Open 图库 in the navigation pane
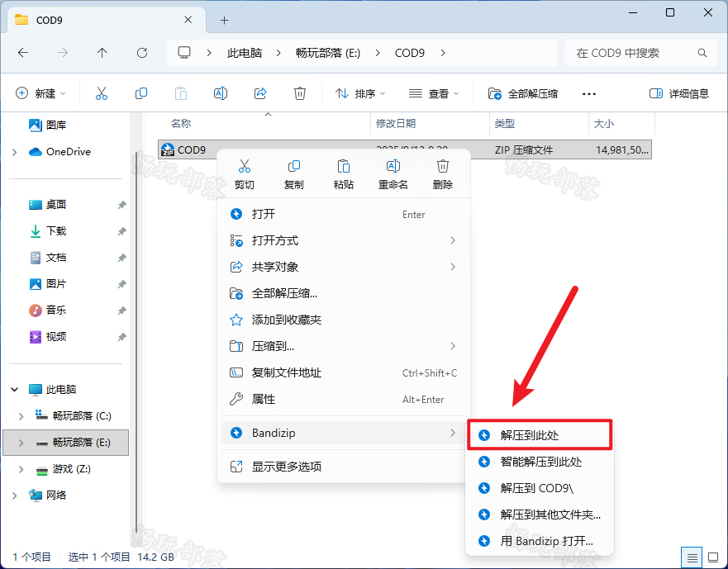The height and width of the screenshot is (569, 728). click(47, 125)
